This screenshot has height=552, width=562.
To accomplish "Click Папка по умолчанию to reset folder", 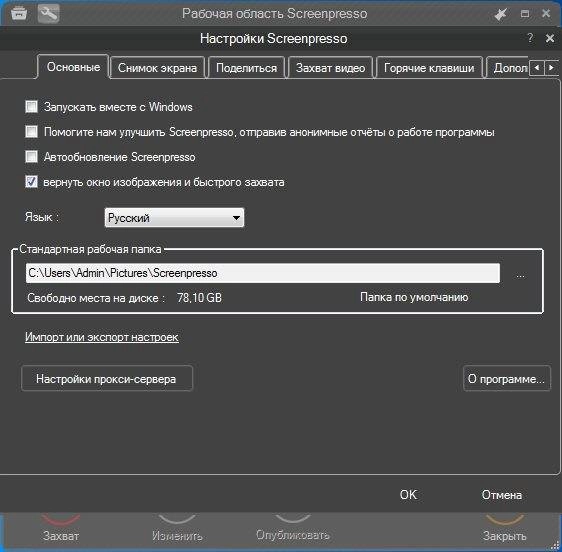I will (414, 297).
